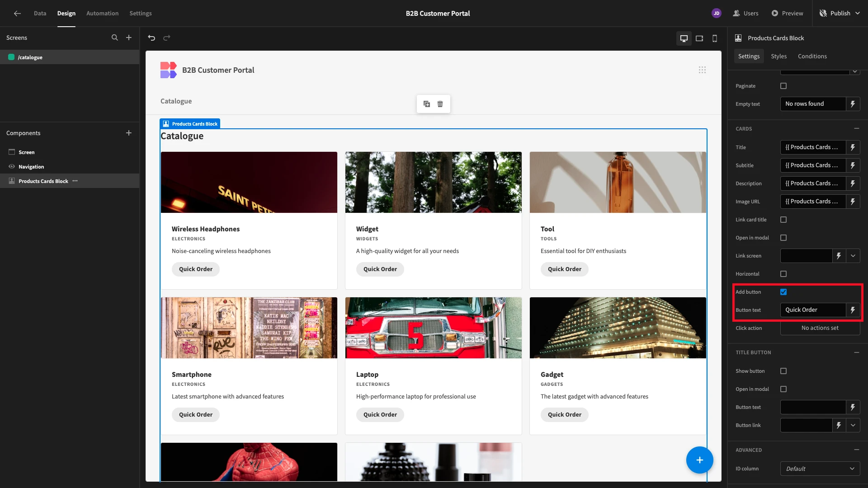Expand the Link screen dropdown arrow
The height and width of the screenshot is (488, 868).
853,256
